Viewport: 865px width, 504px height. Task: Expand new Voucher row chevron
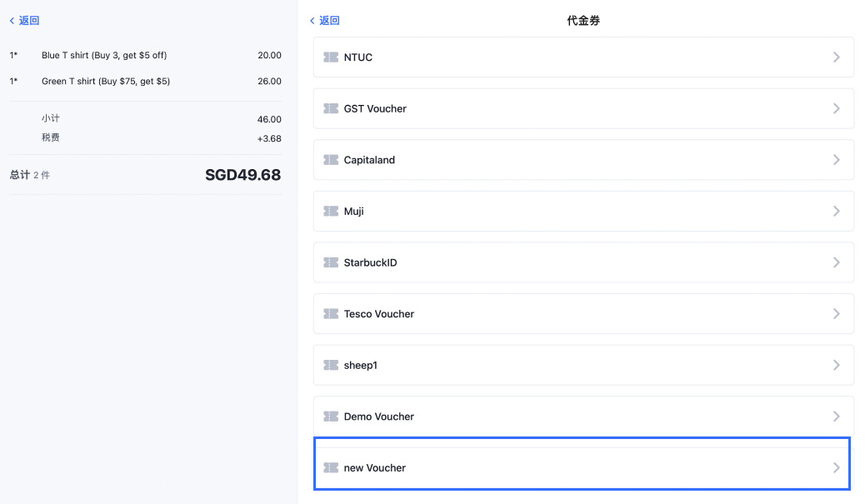point(837,467)
